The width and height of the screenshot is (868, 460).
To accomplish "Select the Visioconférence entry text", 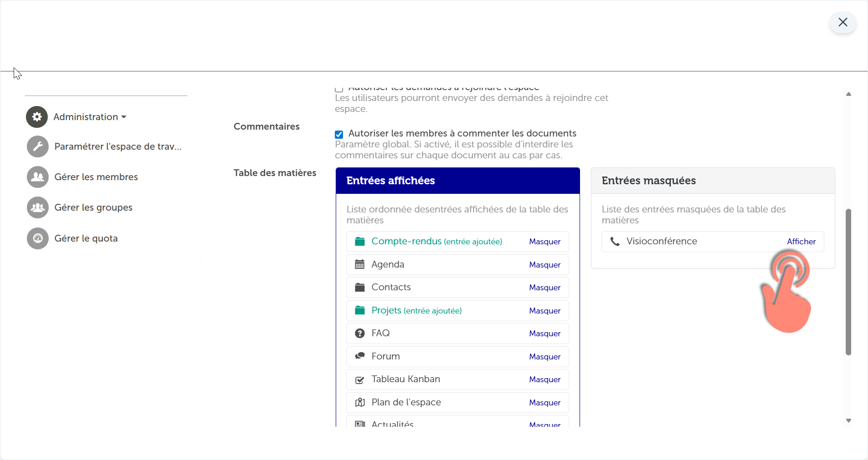I will pos(661,241).
